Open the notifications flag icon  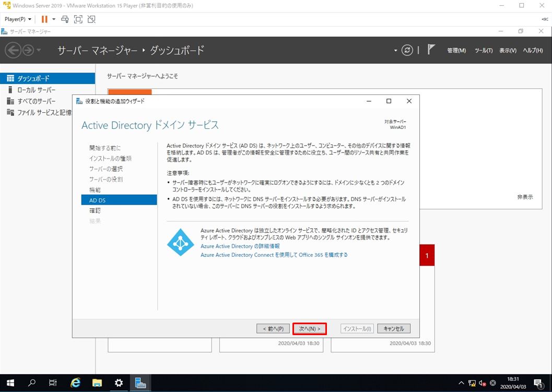click(431, 50)
